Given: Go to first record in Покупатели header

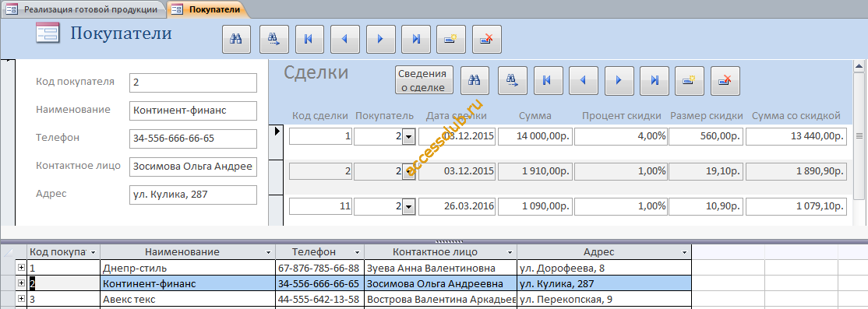Looking at the screenshot, I should [x=309, y=39].
